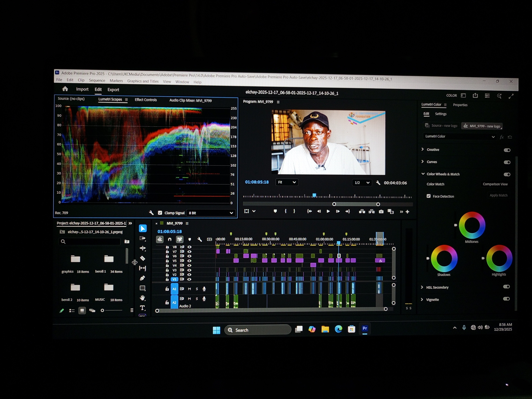532x399 pixels.
Task: Hide track V6 using the eye icon
Action: [190, 256]
